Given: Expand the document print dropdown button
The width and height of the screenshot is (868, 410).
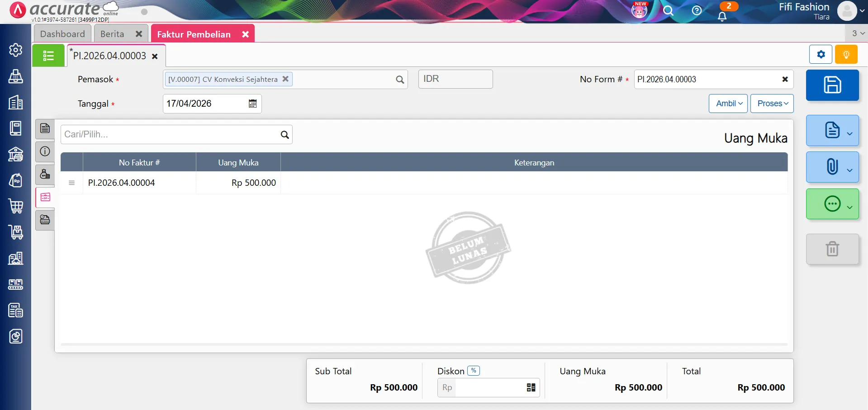Looking at the screenshot, I should [832, 131].
